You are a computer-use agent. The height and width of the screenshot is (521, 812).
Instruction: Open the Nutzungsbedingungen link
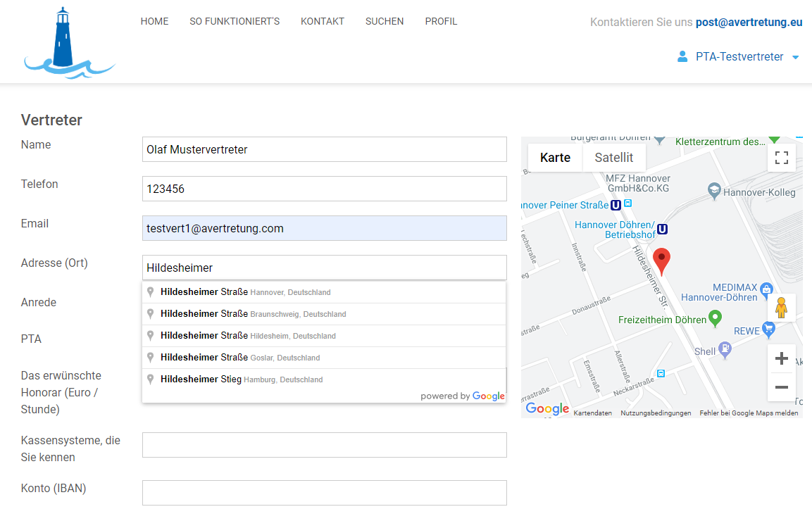(656, 413)
